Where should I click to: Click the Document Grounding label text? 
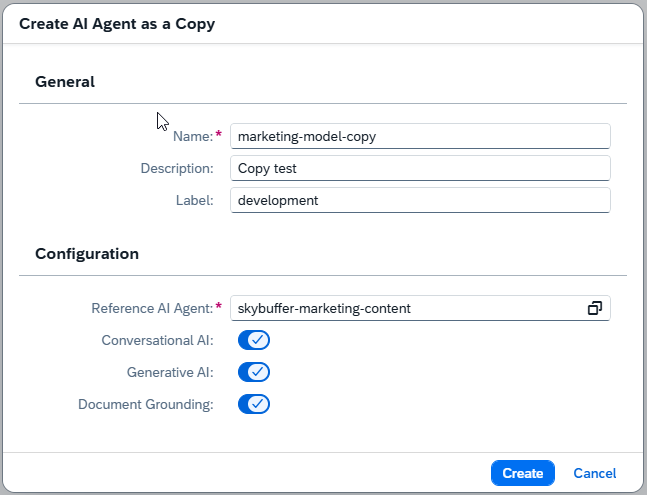point(146,404)
